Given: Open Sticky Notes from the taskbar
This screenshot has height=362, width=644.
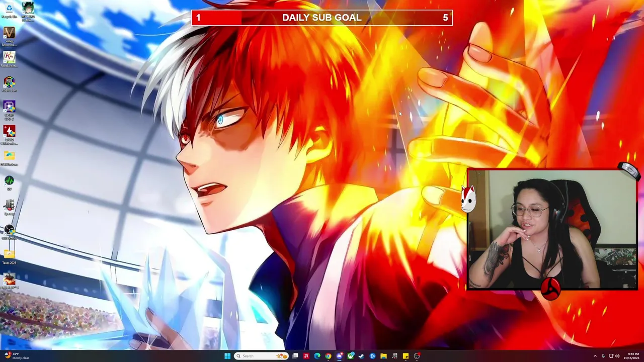Looking at the screenshot, I should pyautogui.click(x=406, y=356).
